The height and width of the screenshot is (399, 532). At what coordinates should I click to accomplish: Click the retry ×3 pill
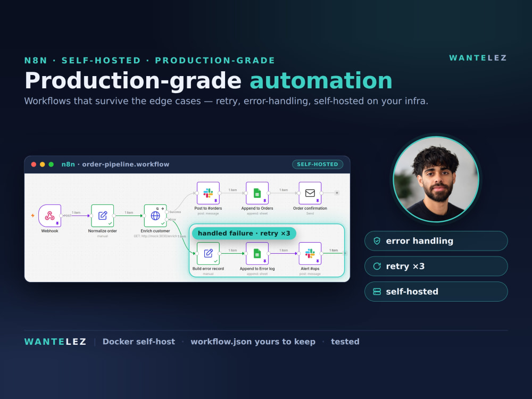(x=436, y=267)
